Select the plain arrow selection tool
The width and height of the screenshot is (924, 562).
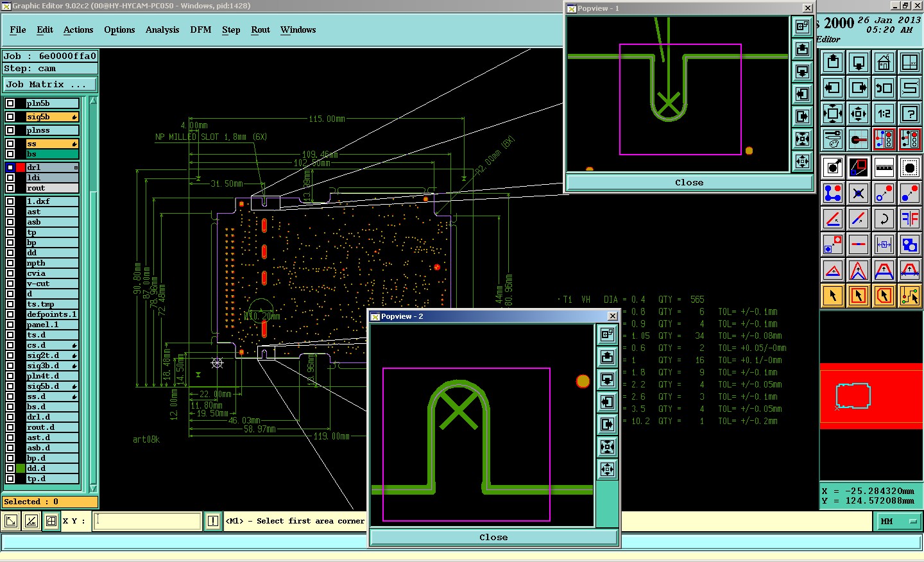(833, 296)
